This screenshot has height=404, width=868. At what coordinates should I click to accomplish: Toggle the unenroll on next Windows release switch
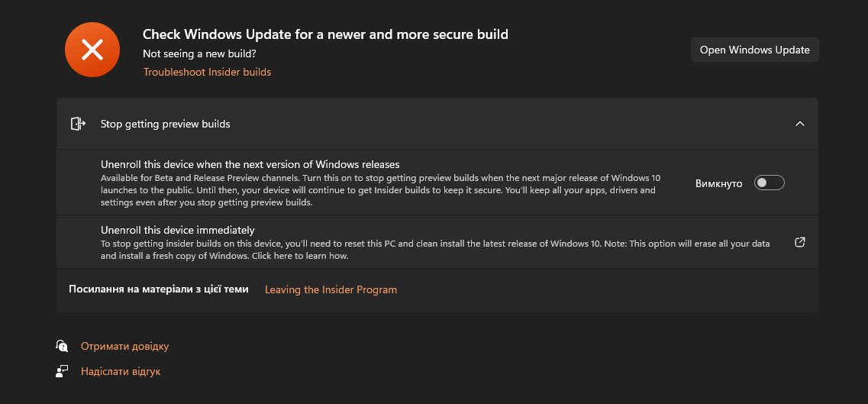[770, 183]
